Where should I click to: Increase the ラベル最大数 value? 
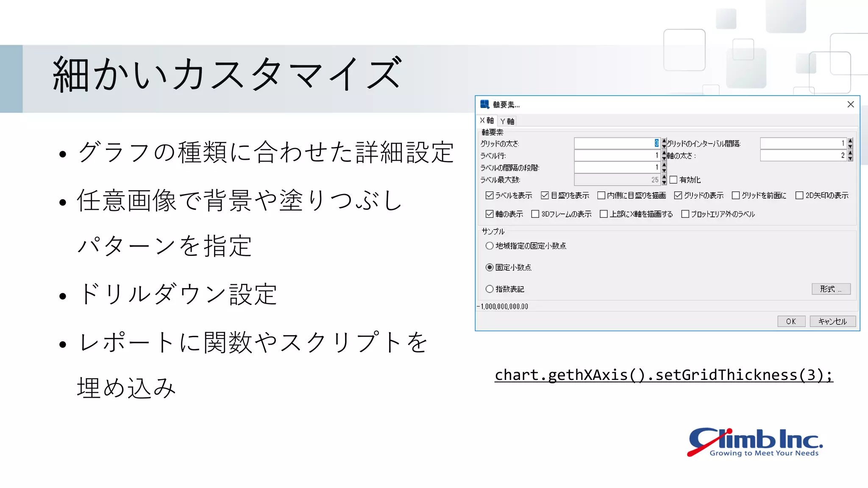pyautogui.click(x=664, y=177)
